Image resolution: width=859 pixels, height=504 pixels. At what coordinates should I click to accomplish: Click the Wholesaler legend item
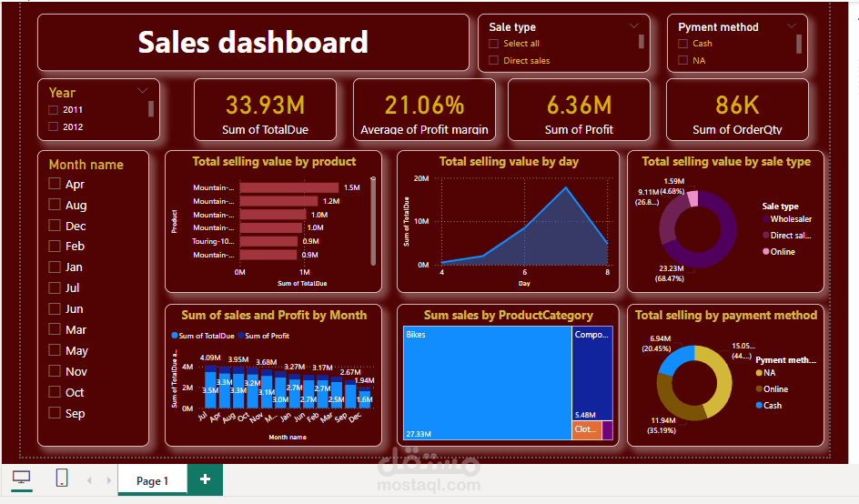pos(787,219)
